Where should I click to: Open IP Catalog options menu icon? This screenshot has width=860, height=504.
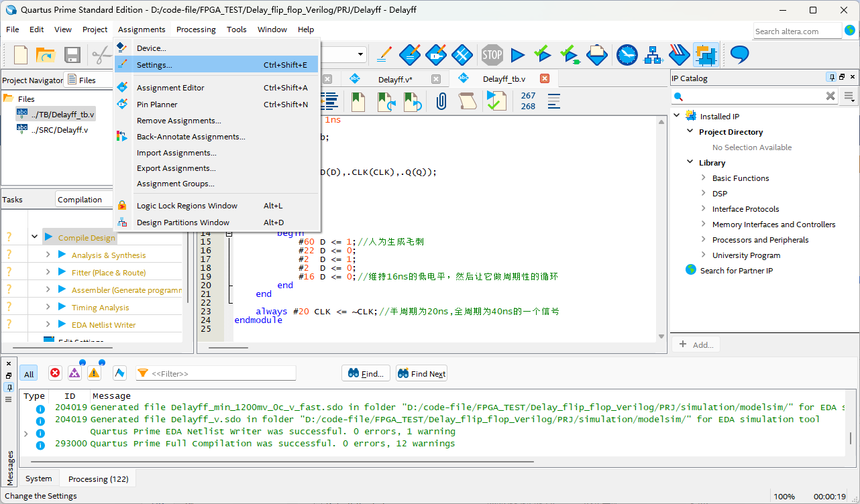click(x=850, y=97)
